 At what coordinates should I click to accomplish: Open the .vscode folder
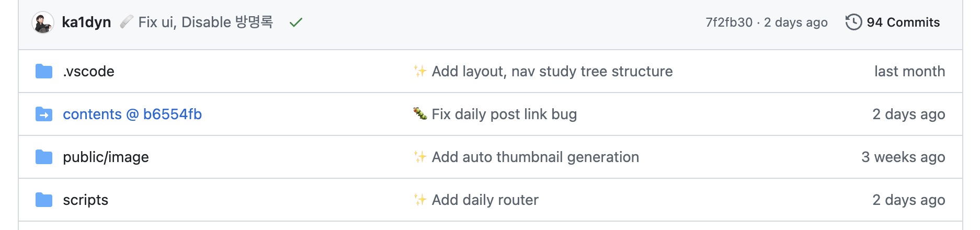pyautogui.click(x=88, y=71)
